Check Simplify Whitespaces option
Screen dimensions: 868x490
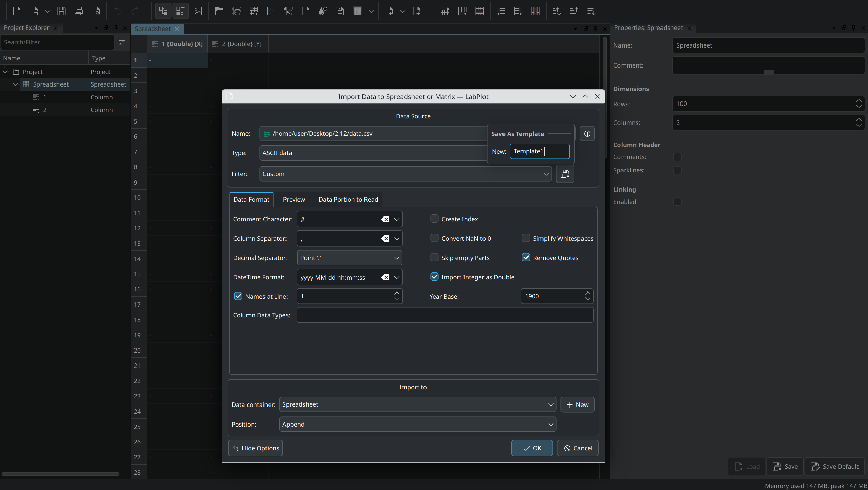(x=526, y=238)
